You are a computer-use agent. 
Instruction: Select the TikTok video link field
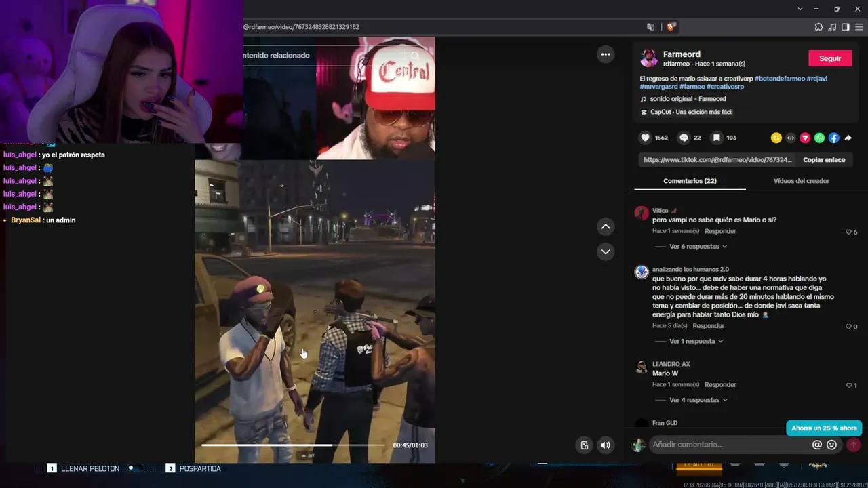[717, 160]
